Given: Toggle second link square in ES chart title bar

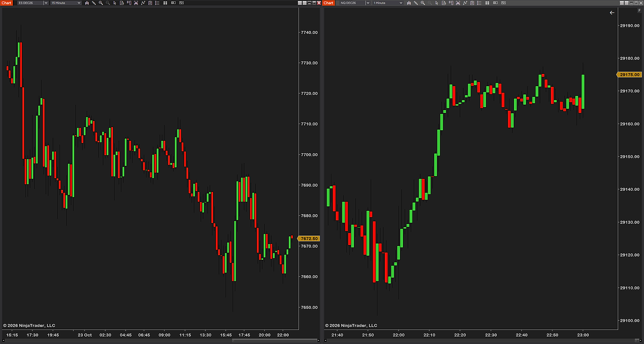Looking at the screenshot, I should (x=305, y=3).
